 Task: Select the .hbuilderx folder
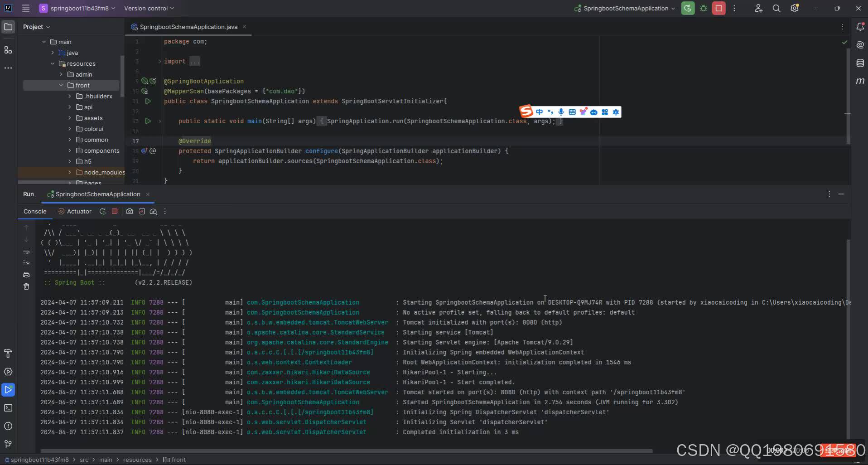click(98, 96)
